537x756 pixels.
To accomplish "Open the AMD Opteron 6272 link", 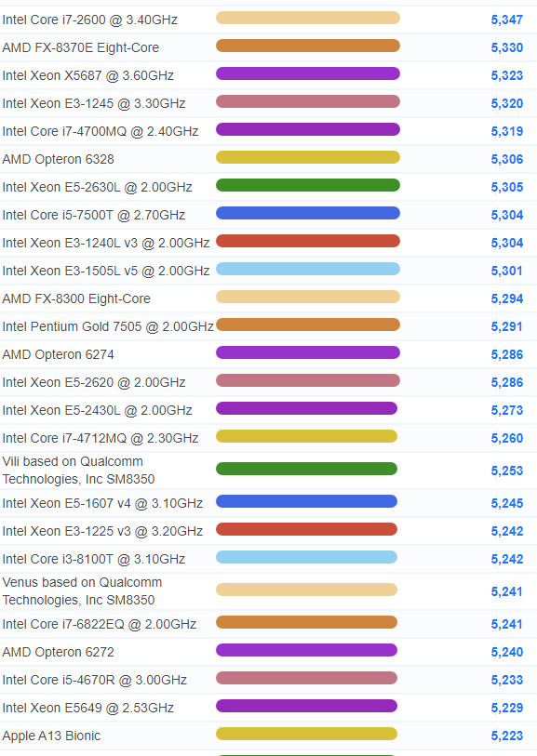I will [58, 653].
